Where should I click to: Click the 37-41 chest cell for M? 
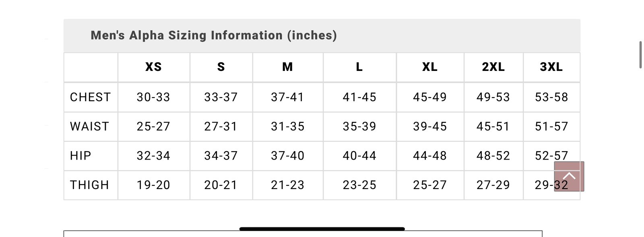tap(287, 97)
